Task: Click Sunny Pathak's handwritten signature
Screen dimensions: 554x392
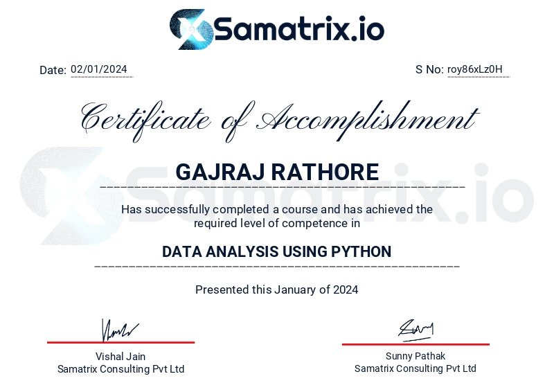Action: coord(415,329)
